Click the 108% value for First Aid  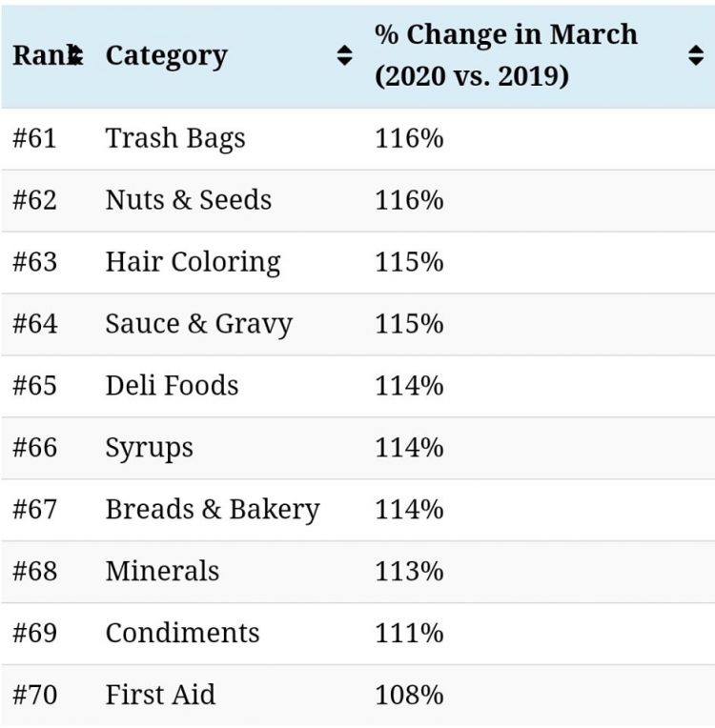[409, 696]
